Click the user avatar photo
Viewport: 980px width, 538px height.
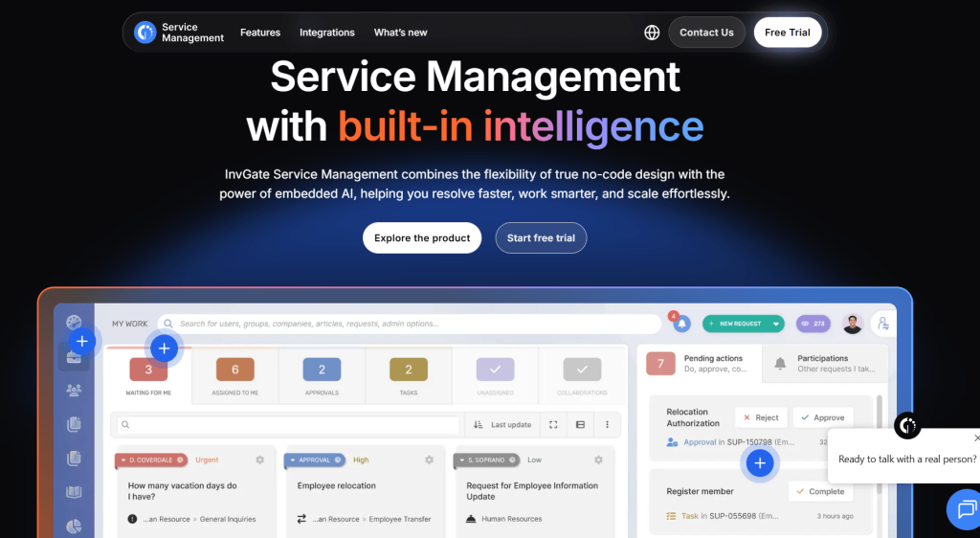[x=853, y=324]
